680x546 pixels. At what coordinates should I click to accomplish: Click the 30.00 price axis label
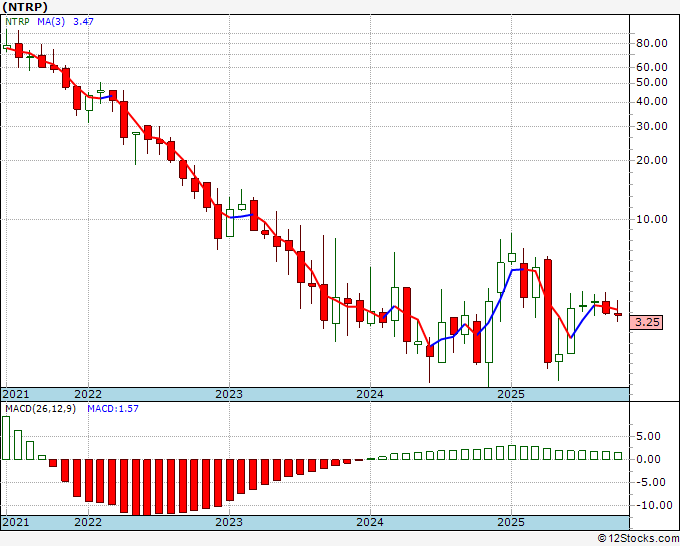[x=652, y=126]
